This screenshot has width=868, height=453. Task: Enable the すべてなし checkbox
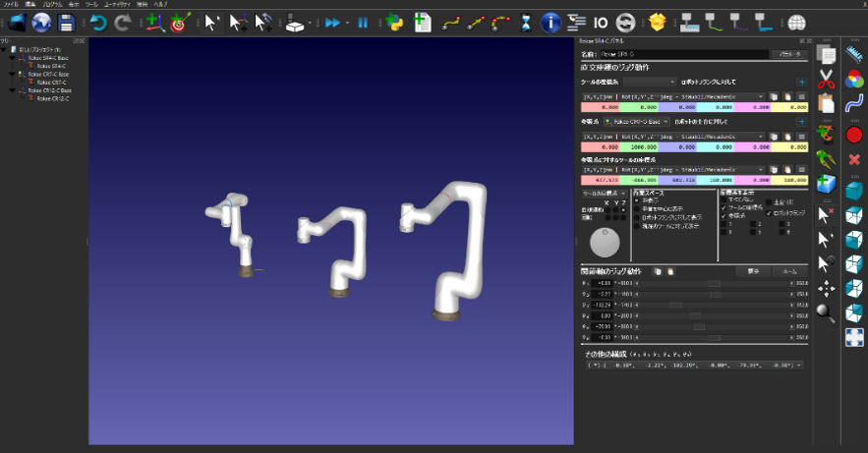click(723, 200)
